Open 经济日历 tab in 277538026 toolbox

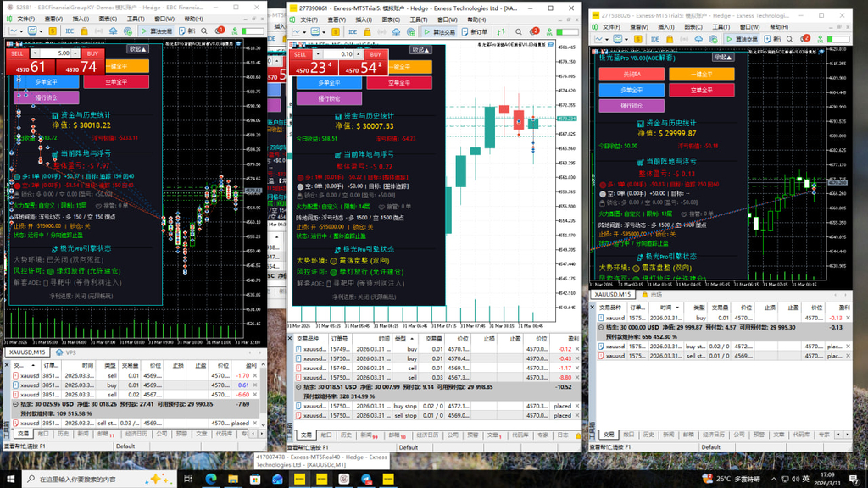(x=713, y=435)
